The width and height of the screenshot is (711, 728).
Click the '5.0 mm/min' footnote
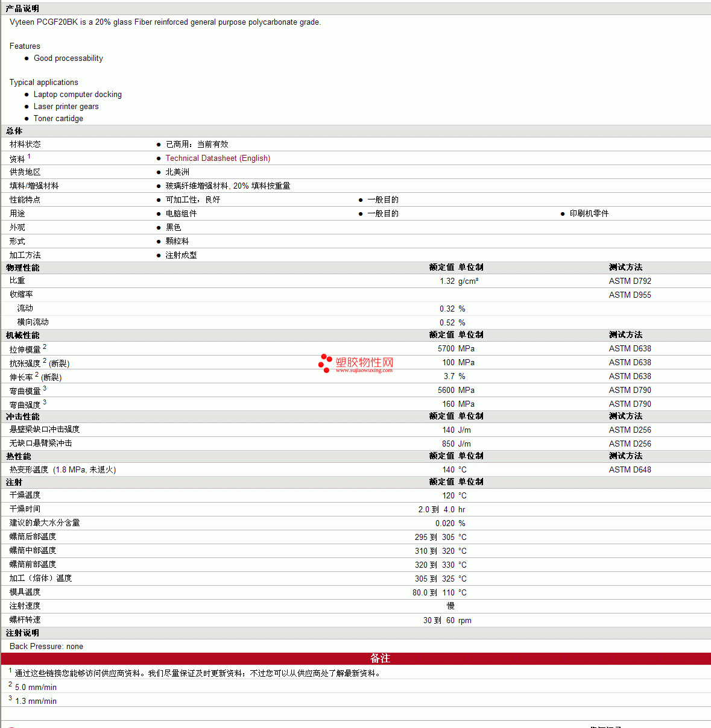click(36, 687)
